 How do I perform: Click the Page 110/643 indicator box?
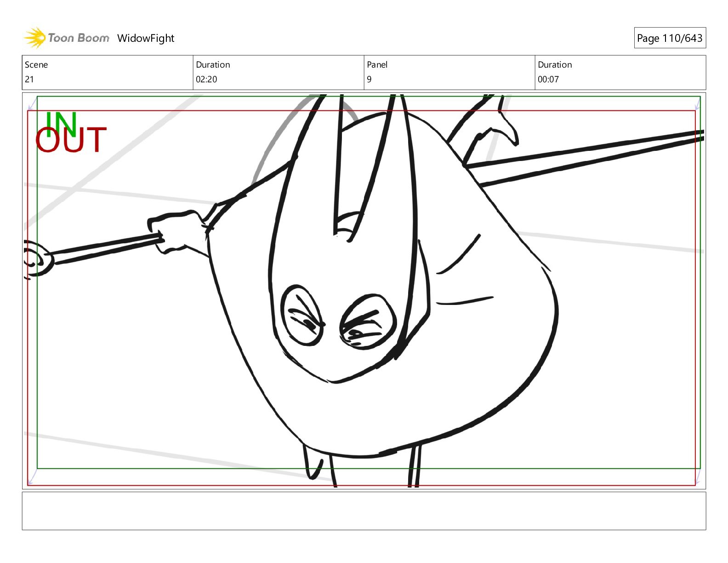670,38
